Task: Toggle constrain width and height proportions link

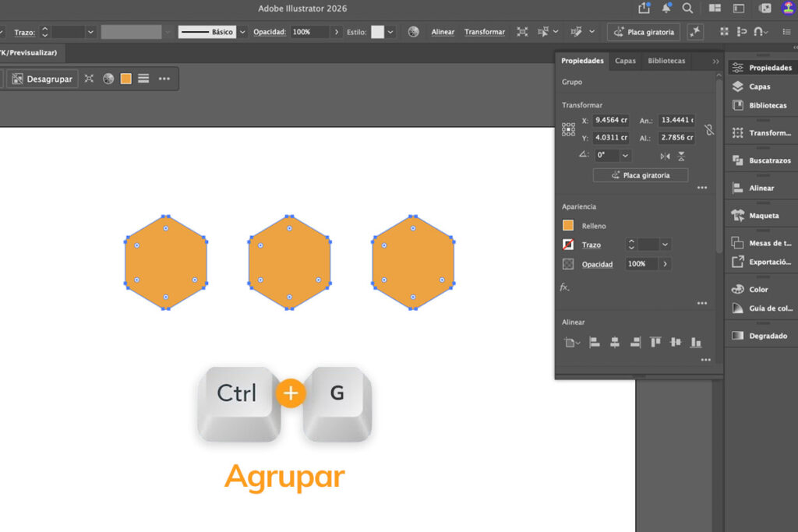Action: [709, 130]
